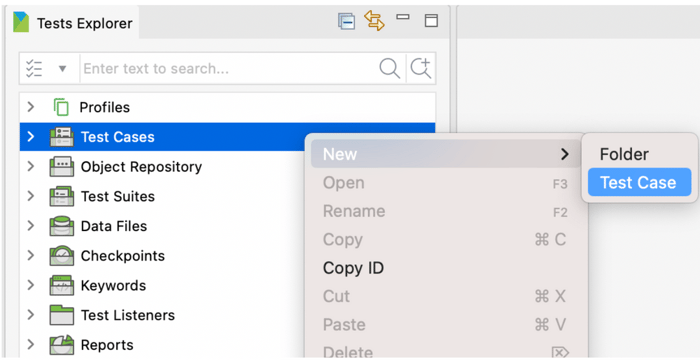Select Open in the context menu

coord(446,183)
